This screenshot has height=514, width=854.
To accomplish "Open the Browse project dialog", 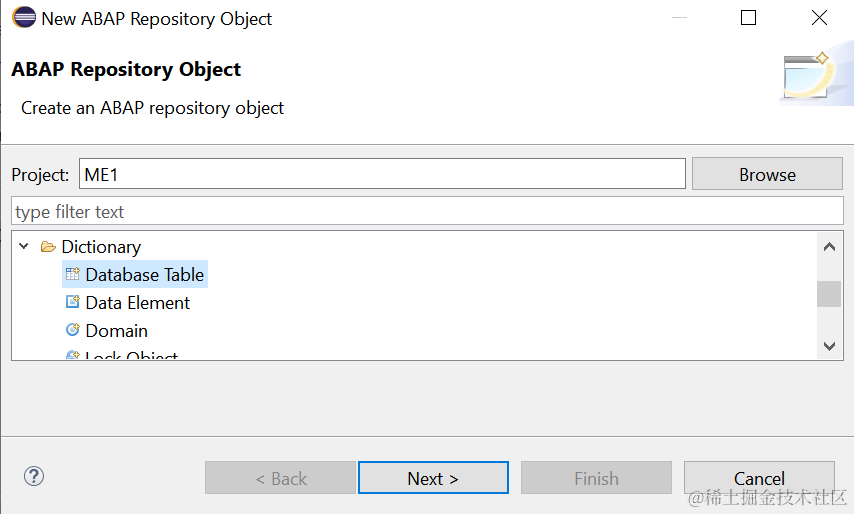I will click(x=767, y=174).
